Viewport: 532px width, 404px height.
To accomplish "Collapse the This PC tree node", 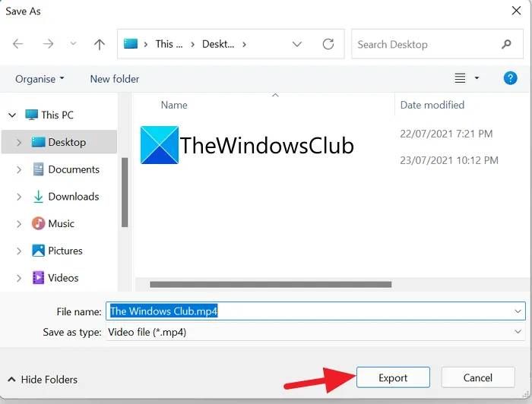I will (12, 115).
